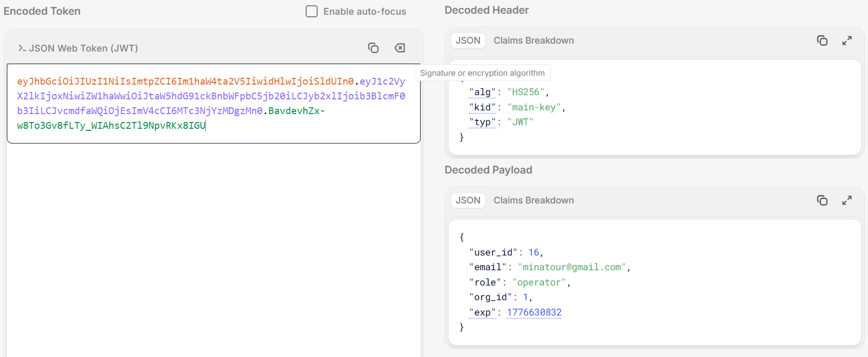Copy the Decoded Payload JSON
The width and height of the screenshot is (868, 357).
point(822,200)
